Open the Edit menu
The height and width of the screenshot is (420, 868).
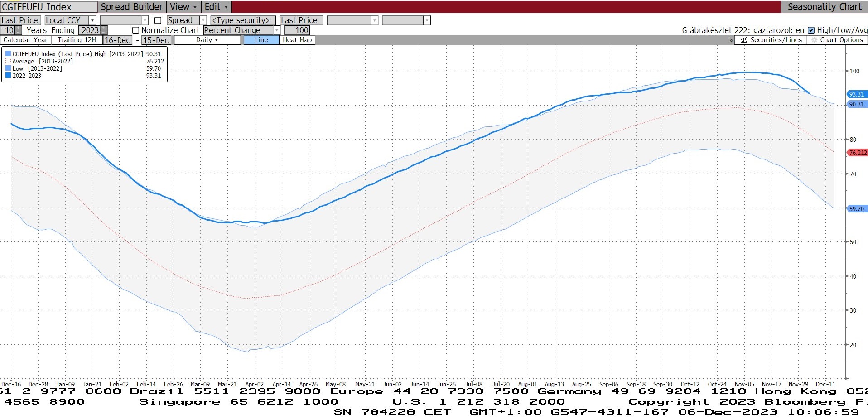(216, 7)
